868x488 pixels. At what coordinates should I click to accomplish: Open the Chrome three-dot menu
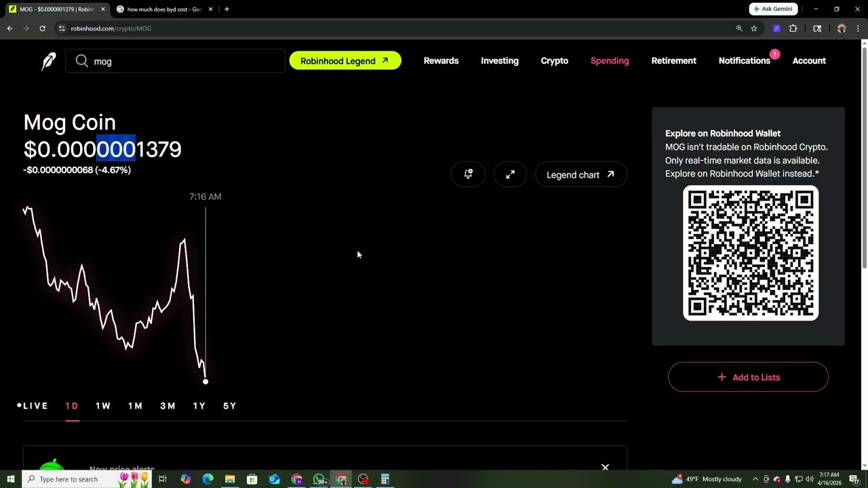pyautogui.click(x=858, y=28)
